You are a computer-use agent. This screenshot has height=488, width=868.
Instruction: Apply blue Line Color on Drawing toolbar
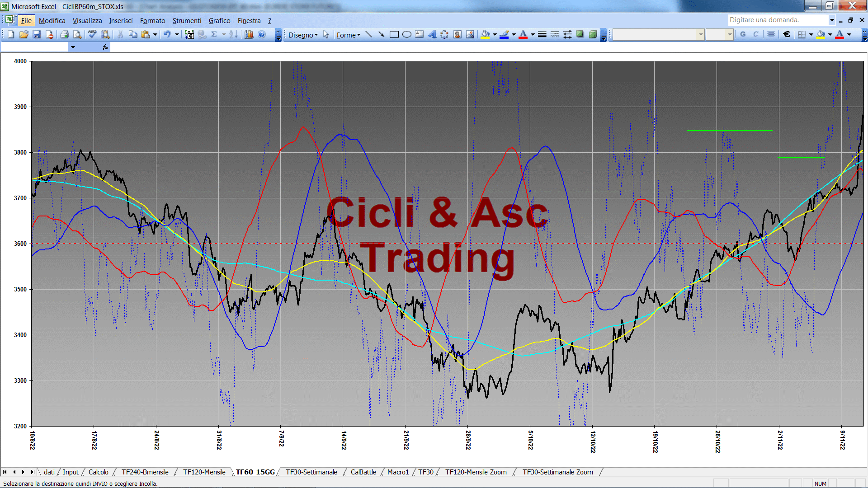[x=505, y=34]
